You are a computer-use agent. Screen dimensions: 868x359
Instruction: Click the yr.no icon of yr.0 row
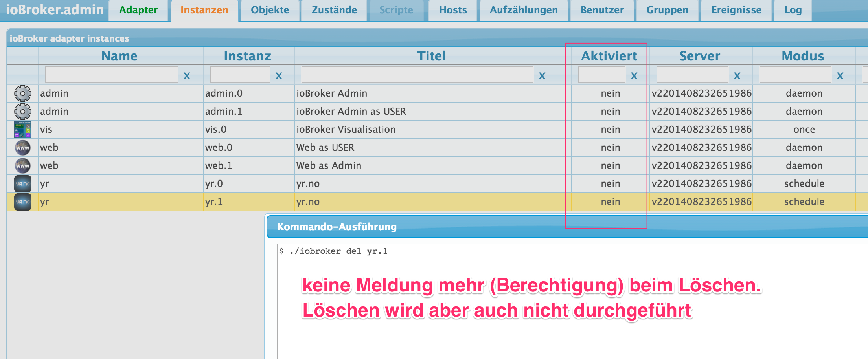[23, 184]
